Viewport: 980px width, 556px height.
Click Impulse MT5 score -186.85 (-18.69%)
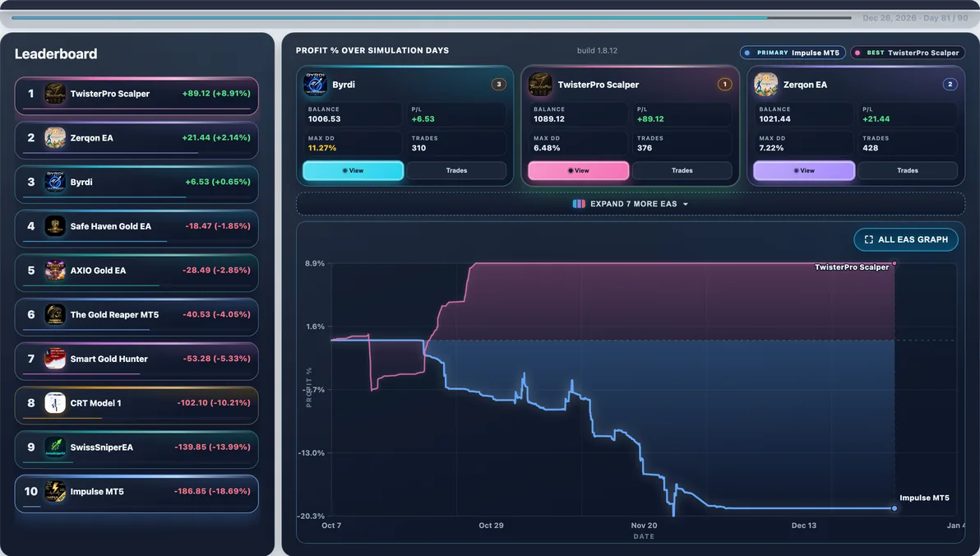[212, 492]
